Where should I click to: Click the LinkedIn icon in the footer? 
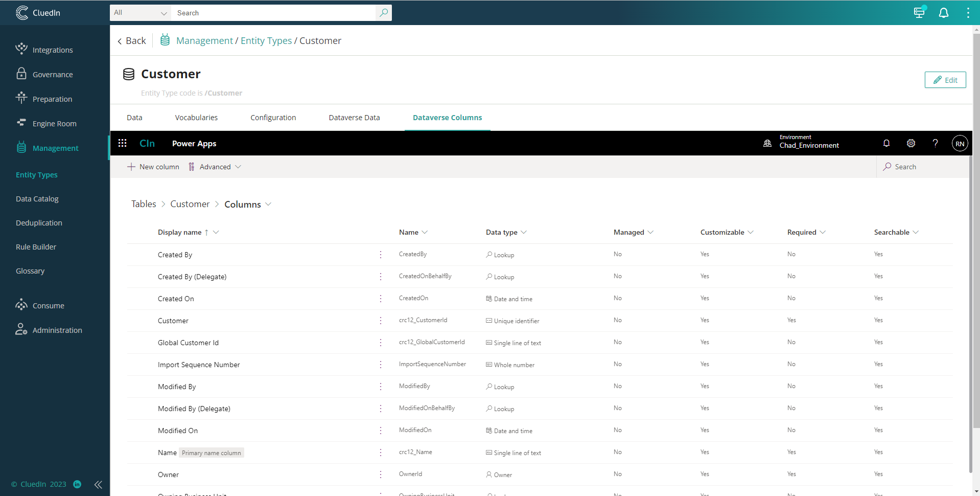77,484
